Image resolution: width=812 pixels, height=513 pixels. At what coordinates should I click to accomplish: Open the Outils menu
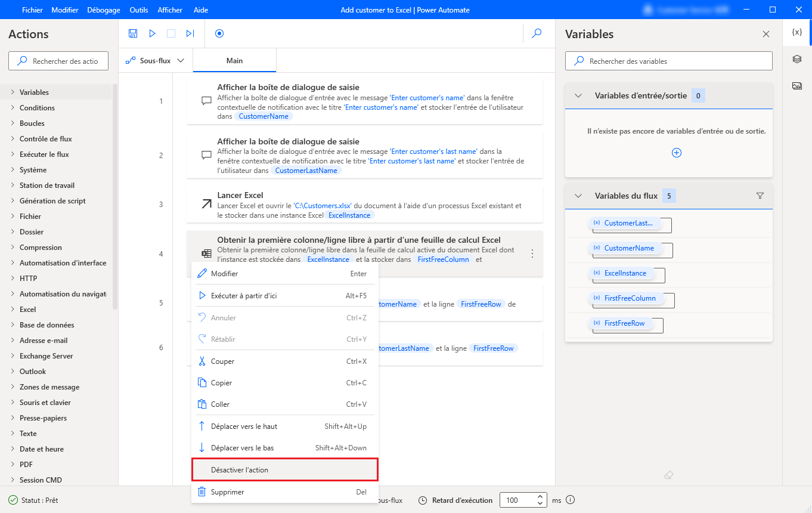tap(138, 10)
